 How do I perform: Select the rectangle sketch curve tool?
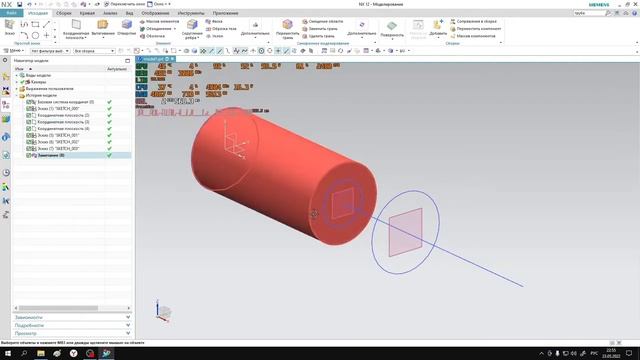[36, 24]
